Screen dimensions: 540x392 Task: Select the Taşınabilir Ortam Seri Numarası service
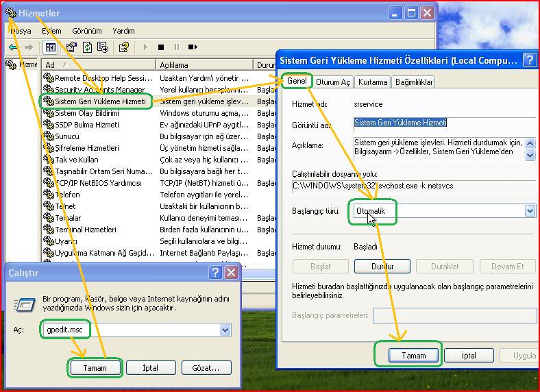pos(159,171)
